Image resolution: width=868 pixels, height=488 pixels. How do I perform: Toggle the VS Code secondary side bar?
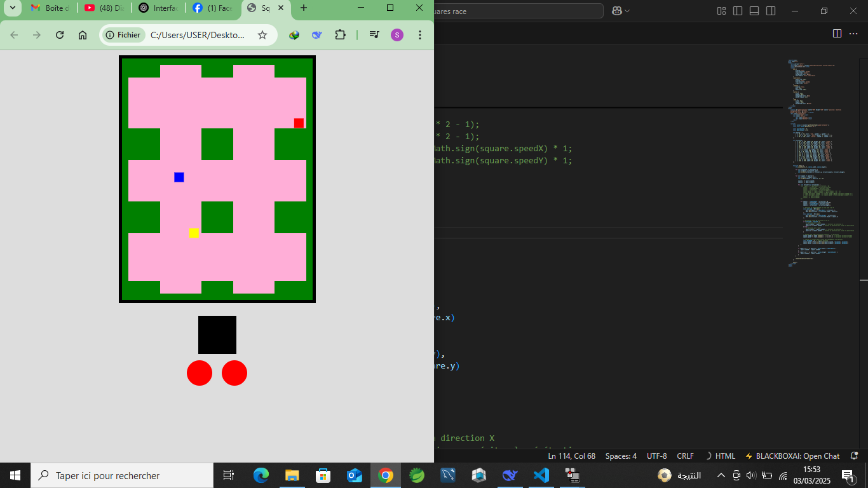point(771,11)
